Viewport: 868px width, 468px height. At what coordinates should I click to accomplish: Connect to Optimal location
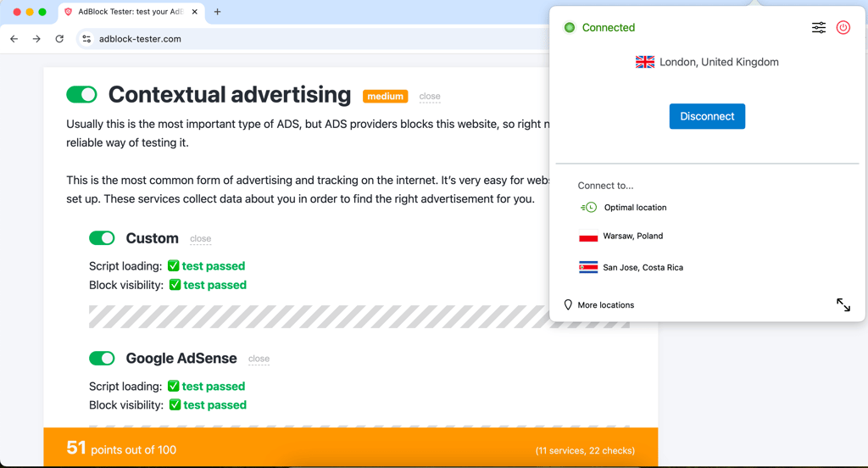[635, 207]
